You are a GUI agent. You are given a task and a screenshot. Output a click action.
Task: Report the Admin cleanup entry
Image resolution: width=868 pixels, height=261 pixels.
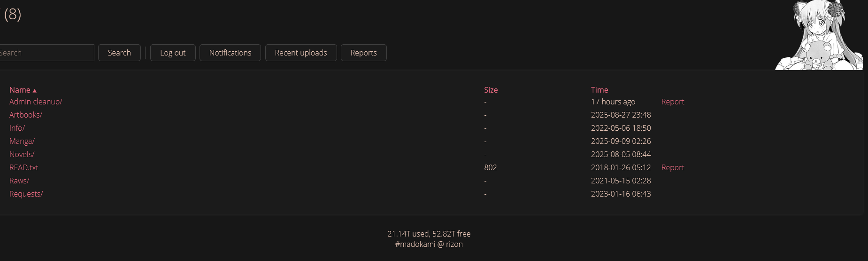tap(673, 102)
